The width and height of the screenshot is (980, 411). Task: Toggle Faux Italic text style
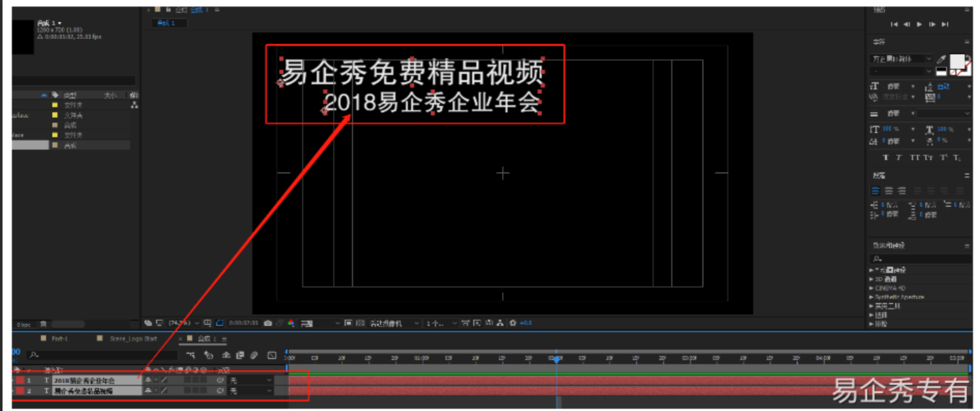899,157
